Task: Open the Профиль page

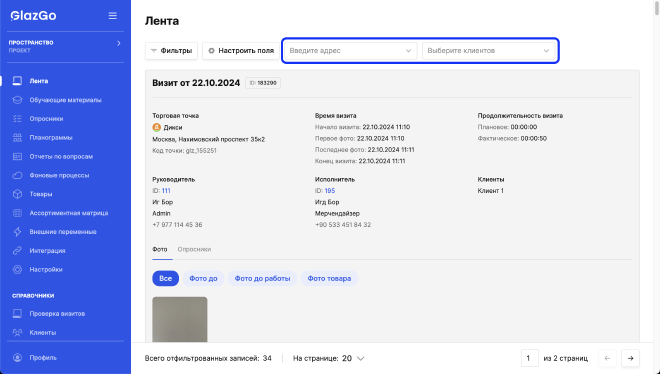Action: (x=43, y=358)
